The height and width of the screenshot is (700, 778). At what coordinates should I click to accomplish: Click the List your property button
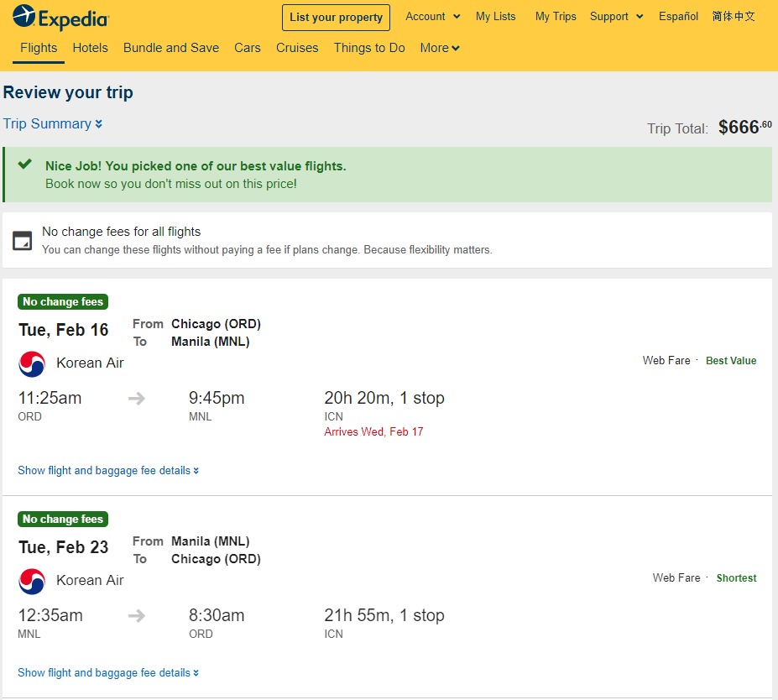[x=336, y=18]
